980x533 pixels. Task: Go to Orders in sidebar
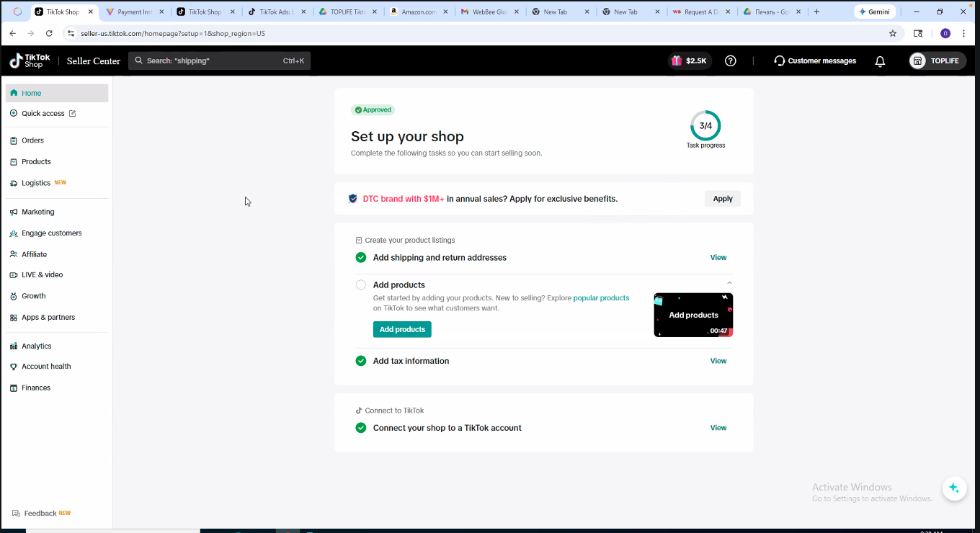pyautogui.click(x=32, y=140)
